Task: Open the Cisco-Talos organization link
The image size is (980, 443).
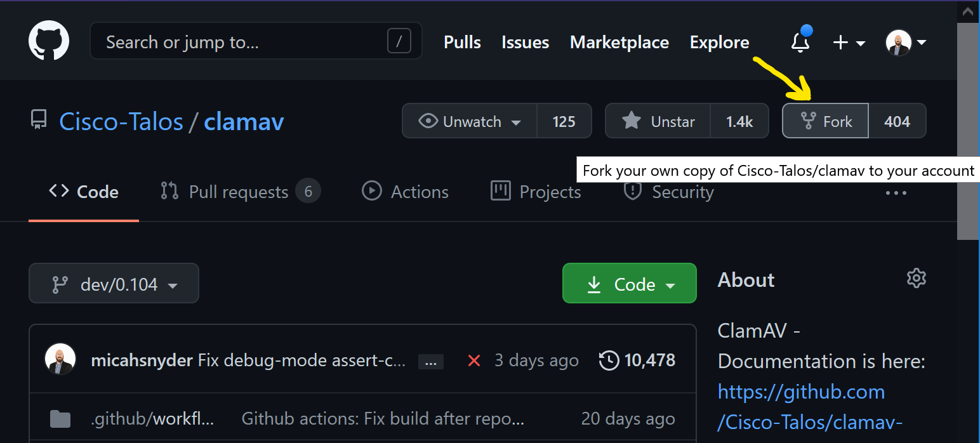Action: click(x=121, y=122)
